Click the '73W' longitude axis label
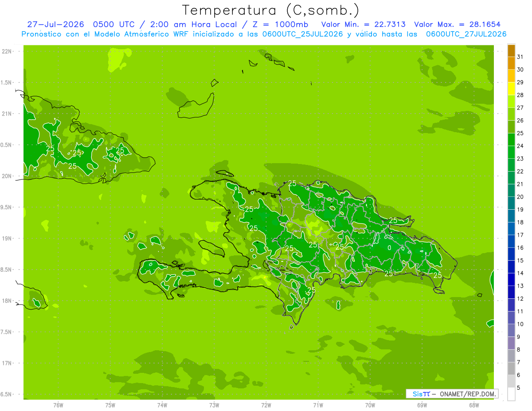Viewport: 532px width, 411px height. [214, 405]
